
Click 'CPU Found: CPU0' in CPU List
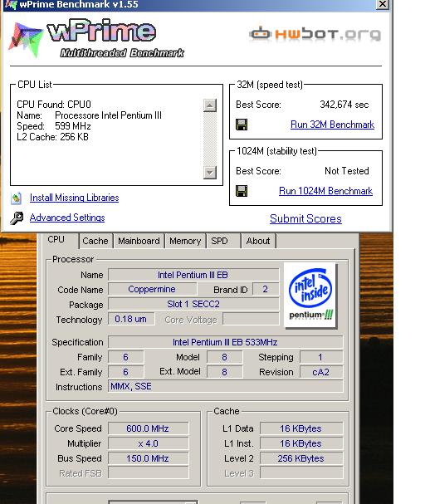pyautogui.click(x=54, y=105)
